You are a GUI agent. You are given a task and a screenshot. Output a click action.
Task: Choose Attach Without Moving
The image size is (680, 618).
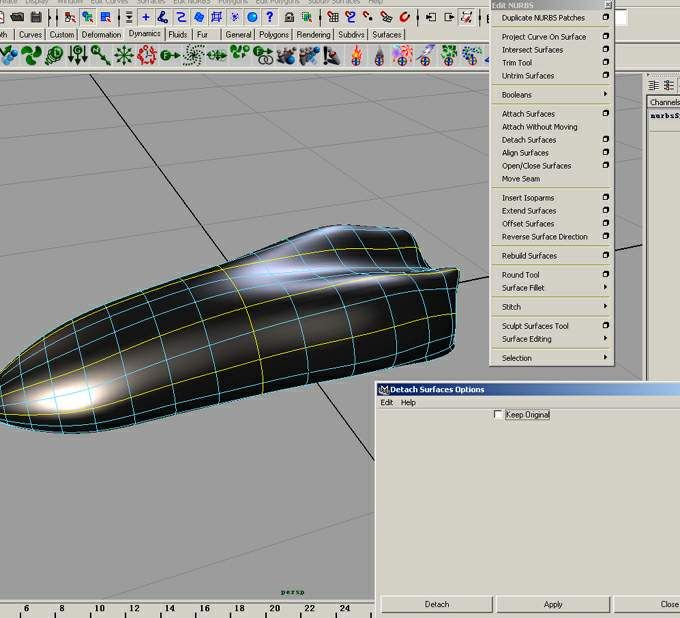(539, 127)
